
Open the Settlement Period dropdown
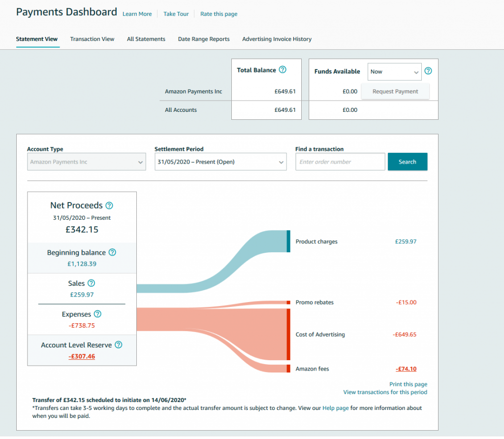(x=220, y=162)
